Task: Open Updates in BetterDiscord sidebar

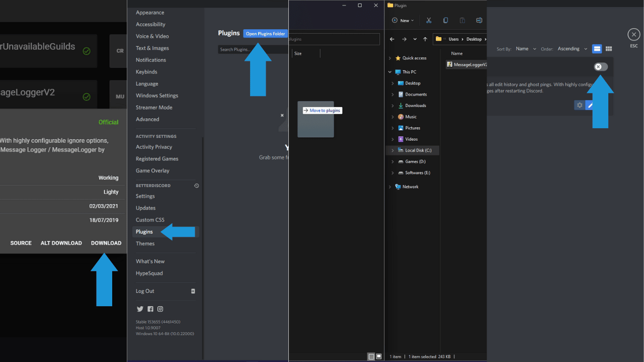Action: click(145, 208)
